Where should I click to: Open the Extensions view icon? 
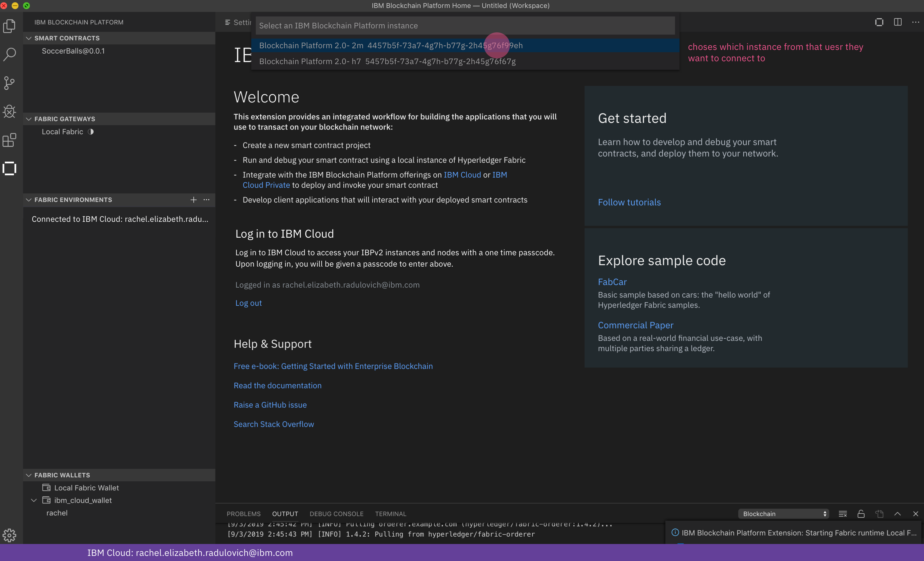[x=9, y=140]
